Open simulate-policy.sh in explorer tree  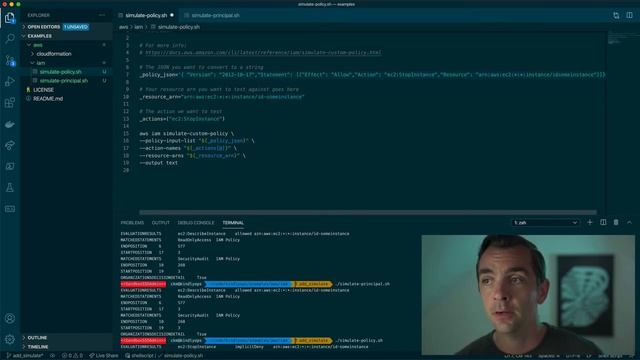(x=60, y=71)
